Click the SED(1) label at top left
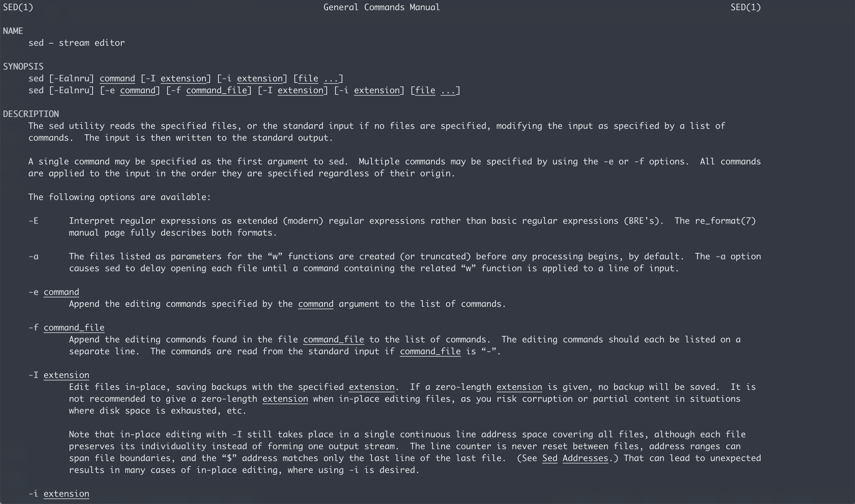This screenshot has width=855, height=504. 18,7
